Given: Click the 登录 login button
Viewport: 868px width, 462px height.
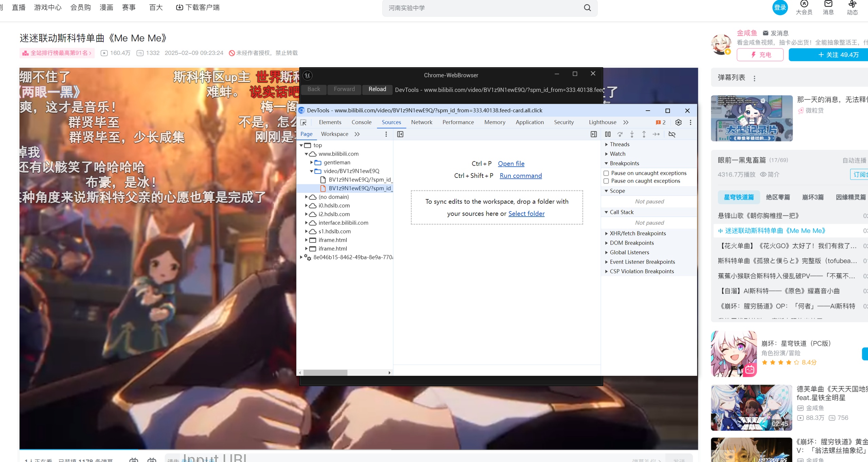Looking at the screenshot, I should [x=780, y=7].
